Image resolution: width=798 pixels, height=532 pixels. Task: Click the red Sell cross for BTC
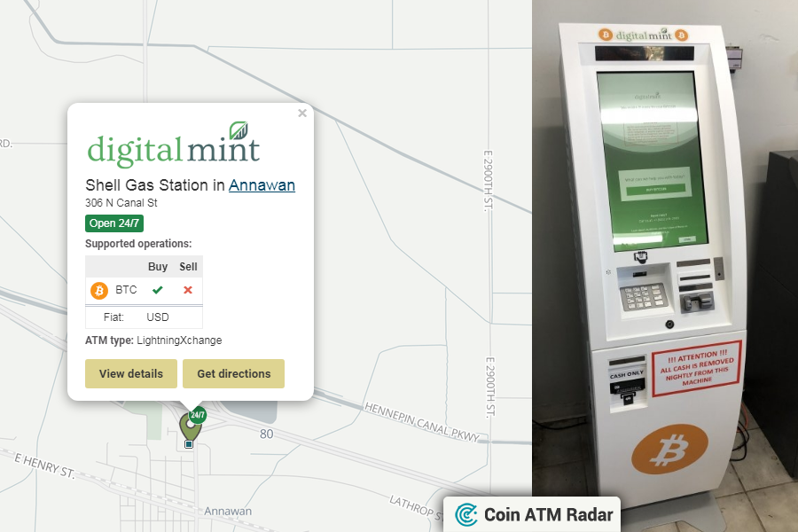point(188,290)
